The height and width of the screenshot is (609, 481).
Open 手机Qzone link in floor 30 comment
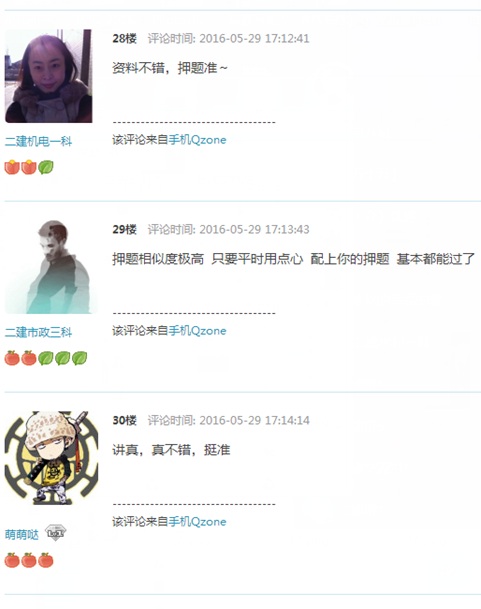(x=197, y=521)
